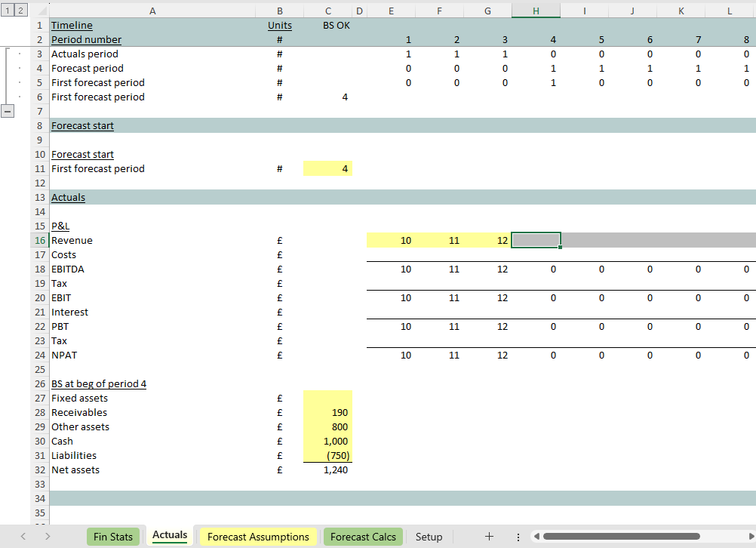Click outline level 2 button
Screen dimensions: 756x548
point(20,11)
